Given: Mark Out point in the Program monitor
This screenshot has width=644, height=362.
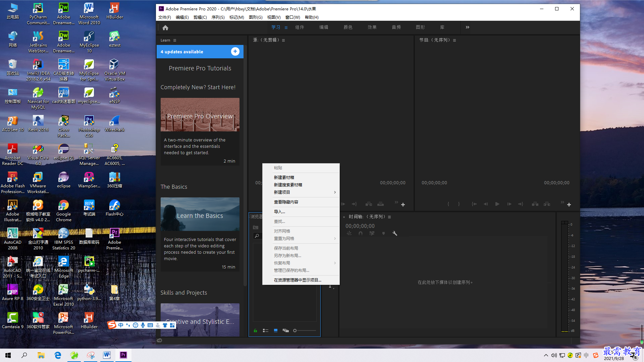Looking at the screenshot, I should tap(459, 204).
